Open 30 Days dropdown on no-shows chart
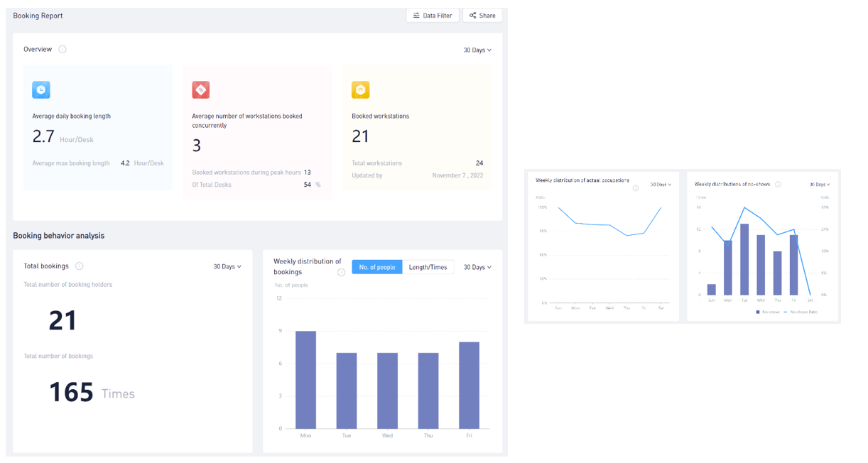The height and width of the screenshot is (463, 868). pos(820,185)
